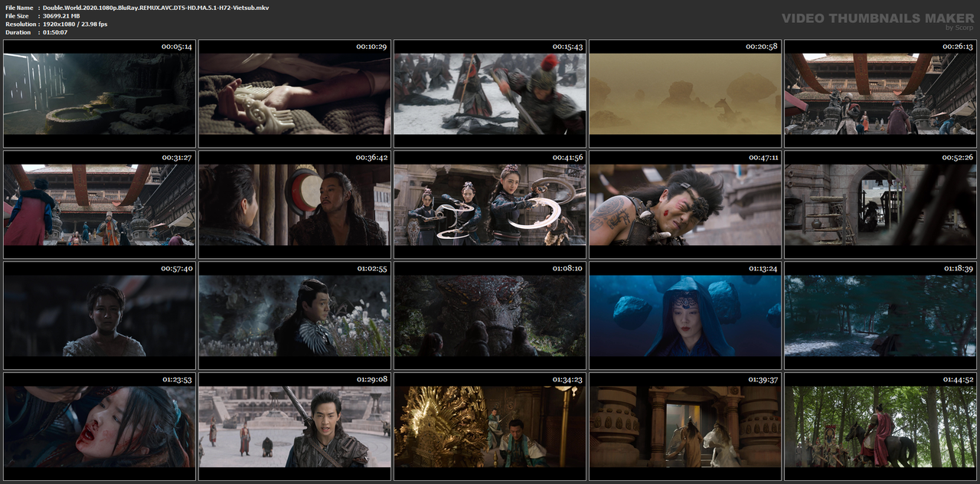Open the giant creature frame at 01:08:10
This screenshot has height=484, width=980.
tap(490, 316)
